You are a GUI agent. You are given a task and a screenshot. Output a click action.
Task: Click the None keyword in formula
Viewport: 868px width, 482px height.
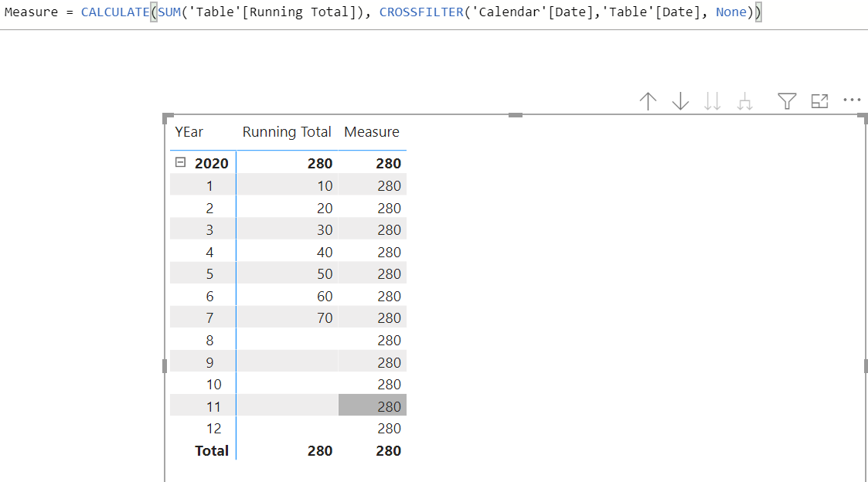pos(731,12)
